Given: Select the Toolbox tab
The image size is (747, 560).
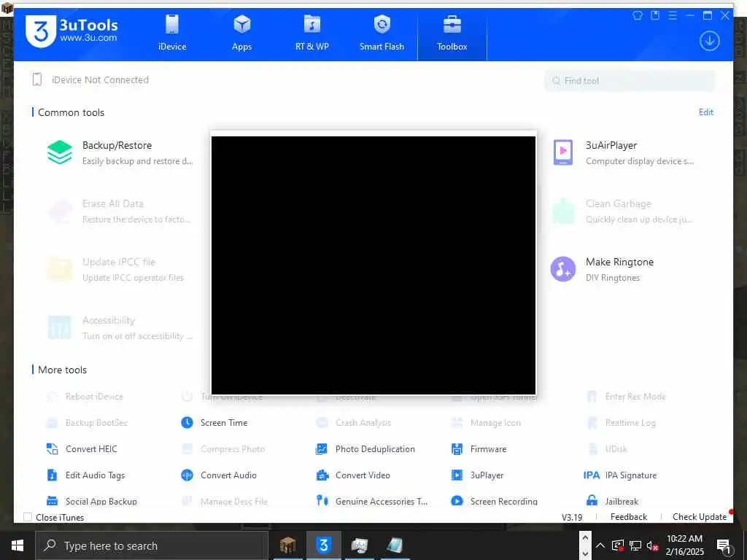Looking at the screenshot, I should click(452, 34).
